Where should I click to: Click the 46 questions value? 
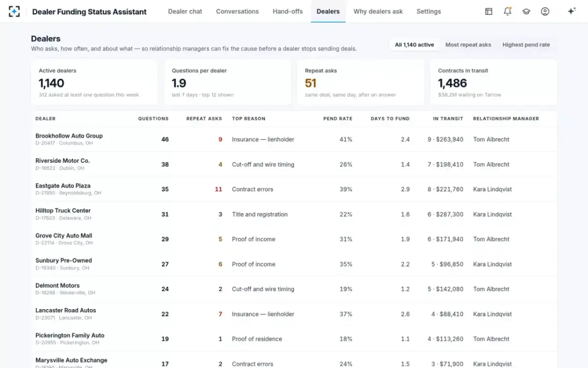pyautogui.click(x=165, y=139)
